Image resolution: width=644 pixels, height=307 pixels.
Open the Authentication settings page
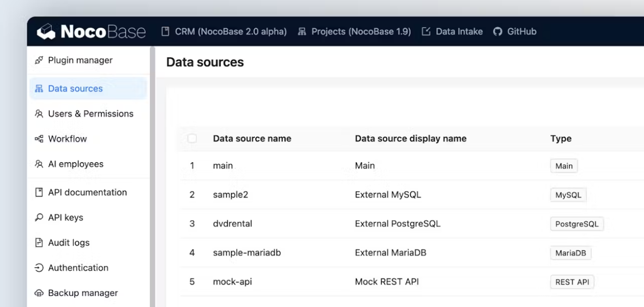tap(78, 268)
